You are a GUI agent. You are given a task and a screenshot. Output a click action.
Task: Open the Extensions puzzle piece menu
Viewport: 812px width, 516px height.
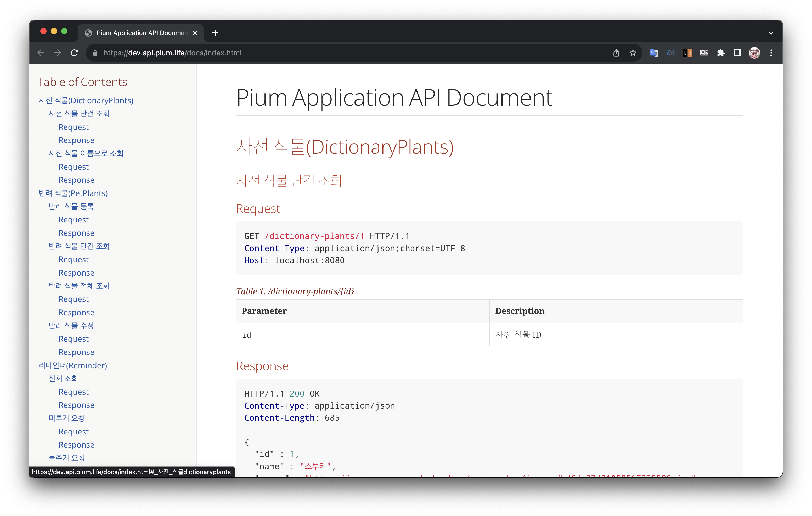point(721,53)
